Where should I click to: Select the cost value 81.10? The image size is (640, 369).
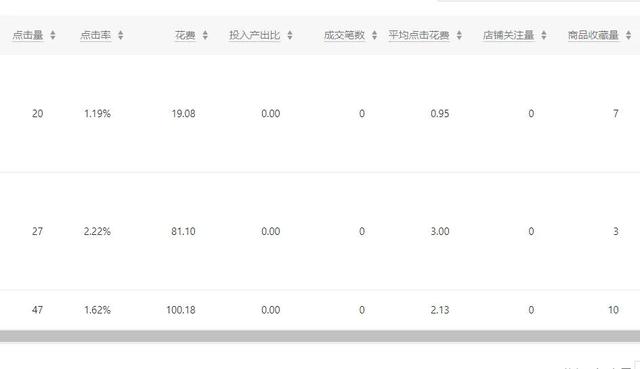coord(183,231)
